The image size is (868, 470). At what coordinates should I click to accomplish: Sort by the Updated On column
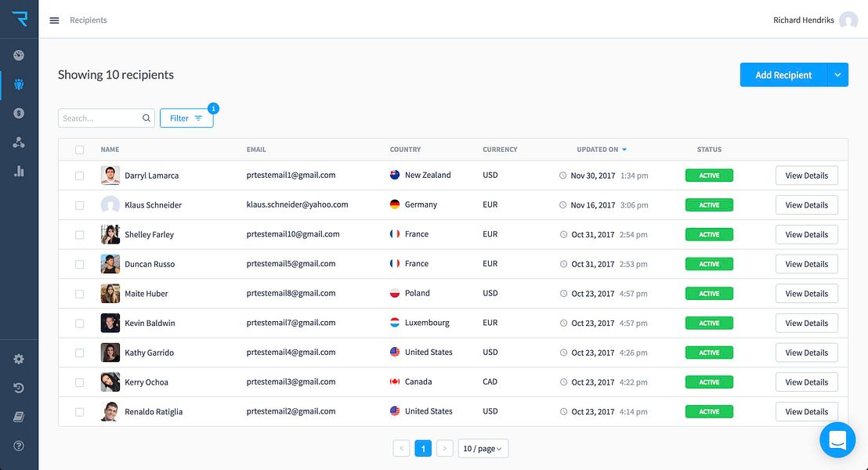tap(602, 150)
